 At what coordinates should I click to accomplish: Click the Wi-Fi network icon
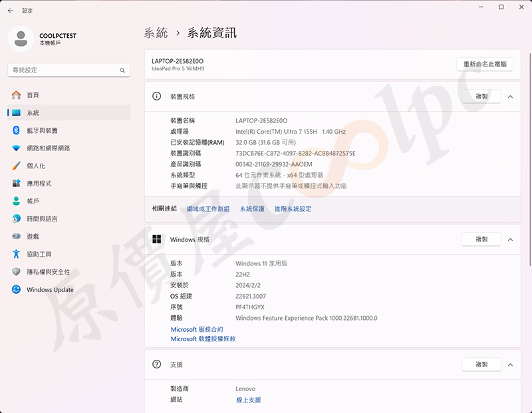click(x=16, y=148)
